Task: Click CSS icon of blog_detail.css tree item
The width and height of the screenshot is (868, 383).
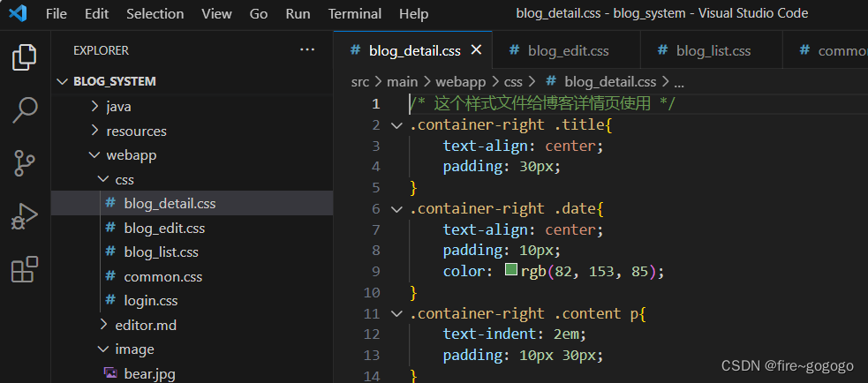Action: [x=110, y=203]
